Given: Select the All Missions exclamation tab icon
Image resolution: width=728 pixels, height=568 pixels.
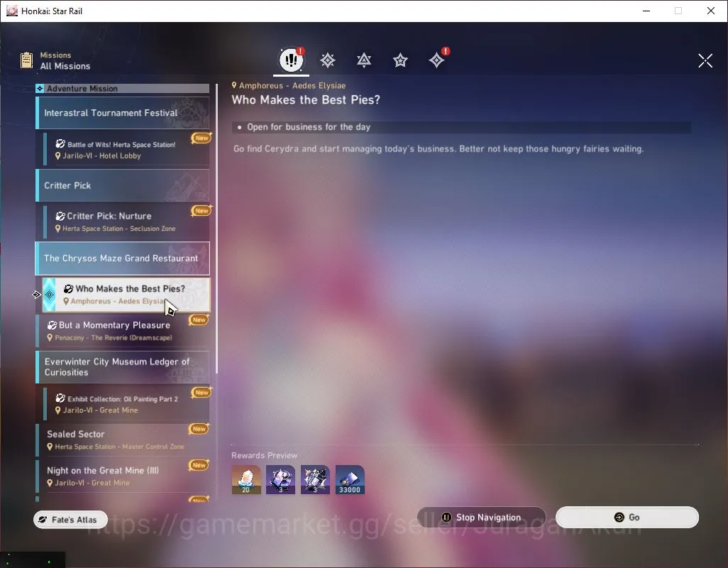Looking at the screenshot, I should click(291, 60).
